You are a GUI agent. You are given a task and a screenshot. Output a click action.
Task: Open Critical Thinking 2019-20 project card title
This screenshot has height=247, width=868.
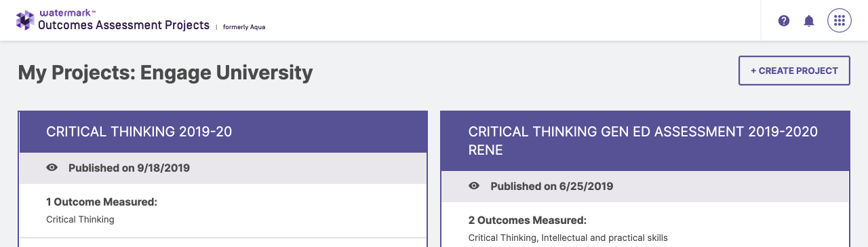point(139,132)
